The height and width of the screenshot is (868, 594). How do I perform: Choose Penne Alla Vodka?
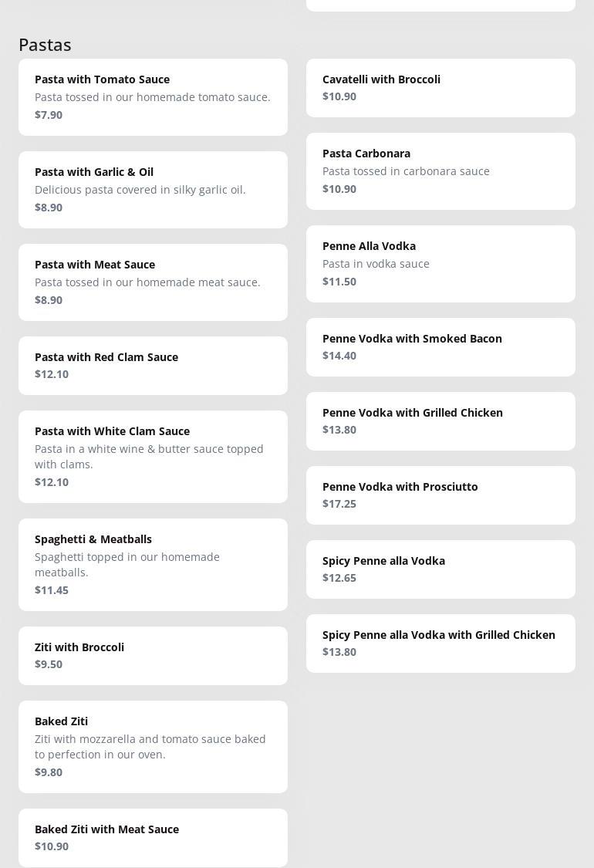click(x=440, y=264)
